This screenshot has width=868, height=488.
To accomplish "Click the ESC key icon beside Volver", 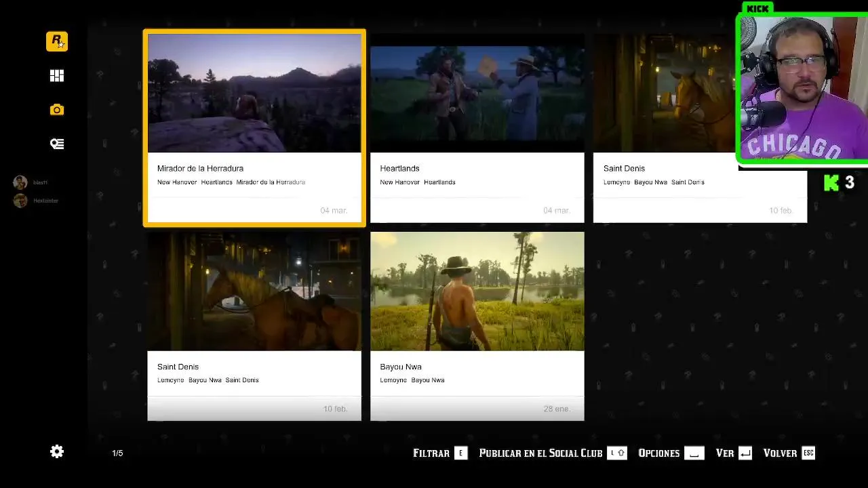I will (808, 453).
